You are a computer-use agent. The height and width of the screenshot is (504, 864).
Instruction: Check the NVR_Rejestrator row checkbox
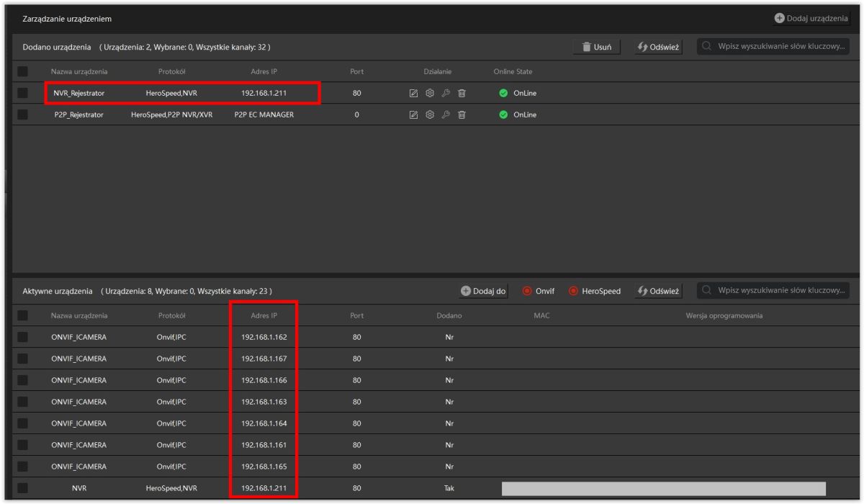point(23,93)
